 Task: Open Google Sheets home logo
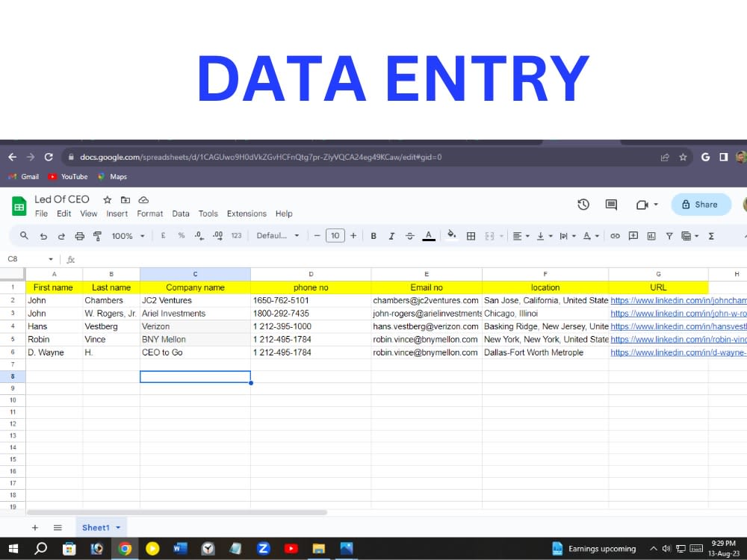click(x=19, y=206)
